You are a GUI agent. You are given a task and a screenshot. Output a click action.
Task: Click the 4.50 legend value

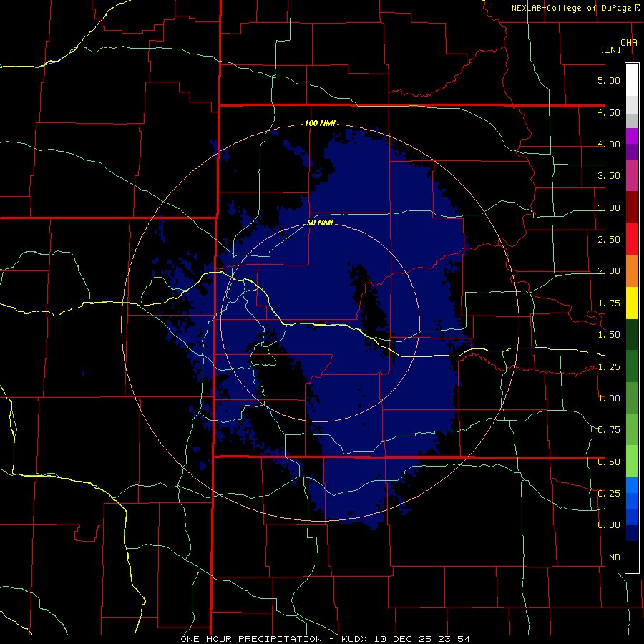(609, 112)
